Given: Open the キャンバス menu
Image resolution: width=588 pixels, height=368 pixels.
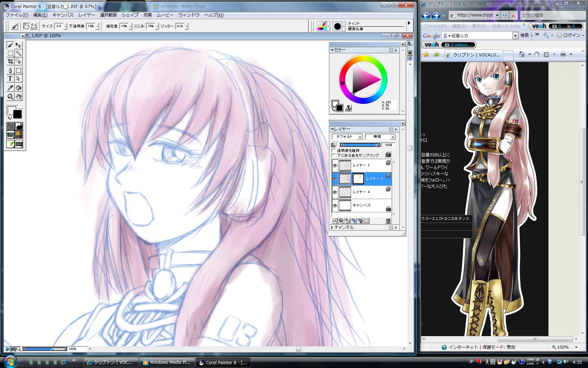Looking at the screenshot, I should pos(63,15).
